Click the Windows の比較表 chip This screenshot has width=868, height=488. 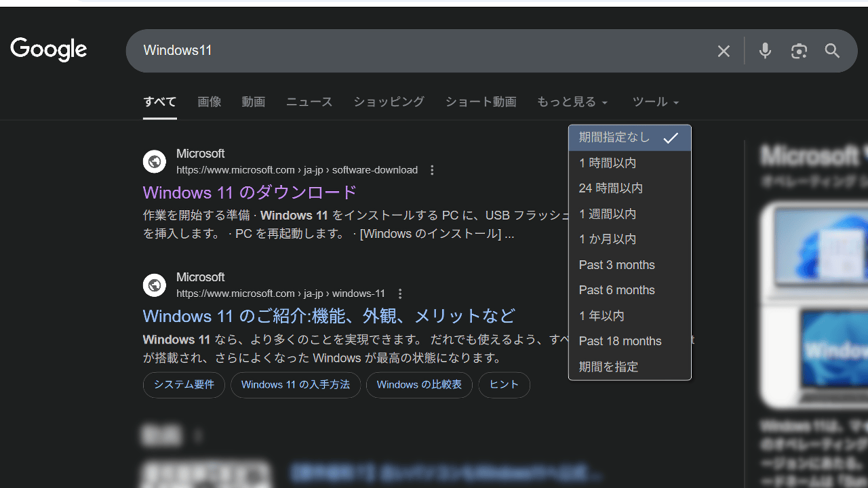(419, 385)
